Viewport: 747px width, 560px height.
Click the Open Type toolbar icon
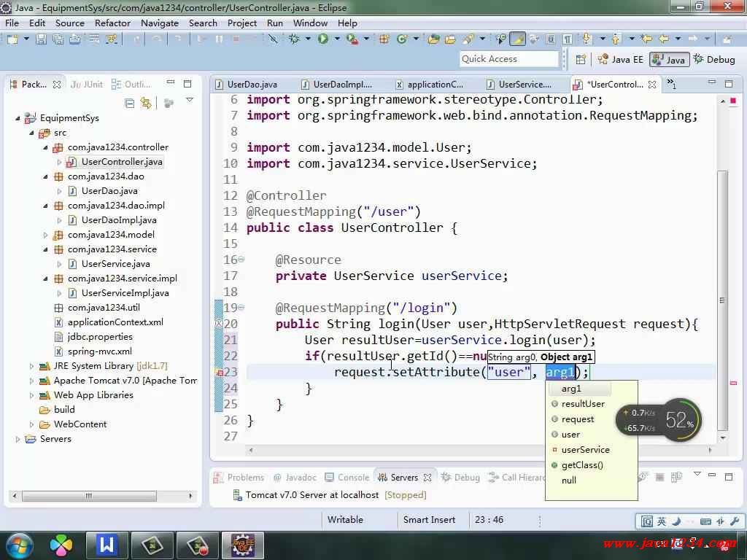pyautogui.click(x=433, y=39)
